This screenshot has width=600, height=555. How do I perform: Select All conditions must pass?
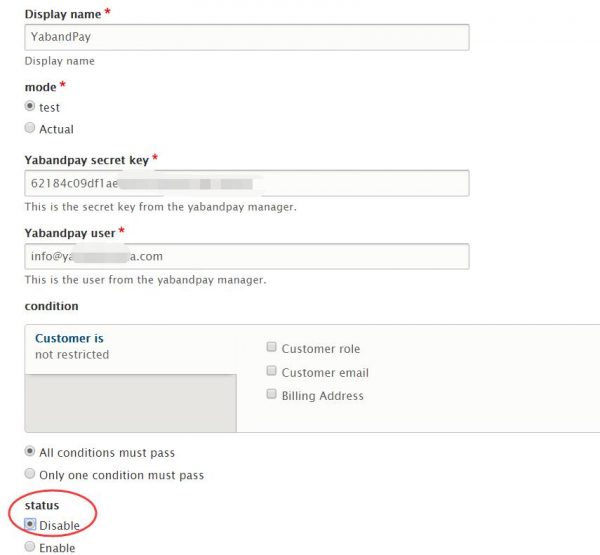coord(30,452)
